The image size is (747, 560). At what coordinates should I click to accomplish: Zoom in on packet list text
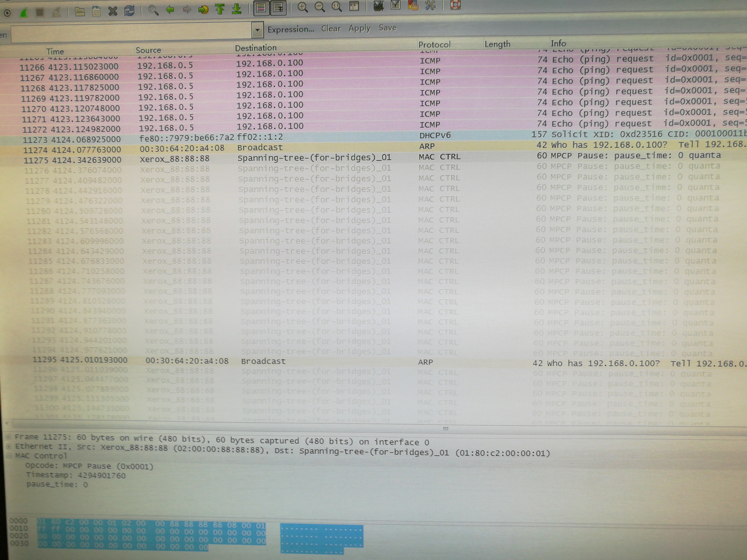pos(303,7)
